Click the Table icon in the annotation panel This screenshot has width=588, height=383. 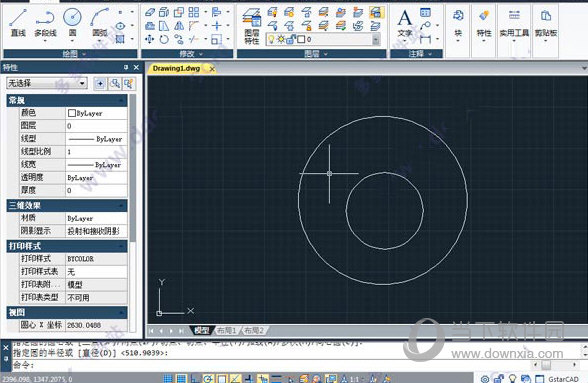coord(425,12)
